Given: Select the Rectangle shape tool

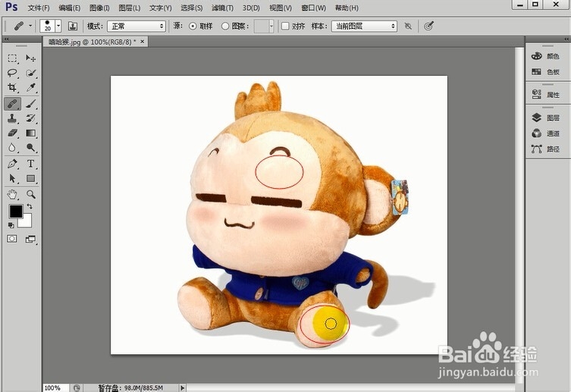Looking at the screenshot, I should pyautogui.click(x=30, y=178).
